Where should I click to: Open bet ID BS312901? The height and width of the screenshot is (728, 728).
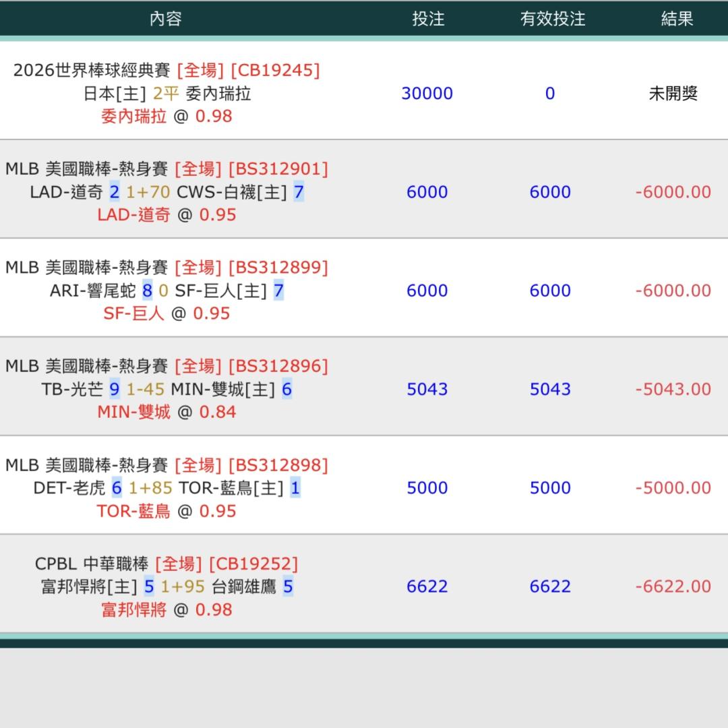point(278,169)
